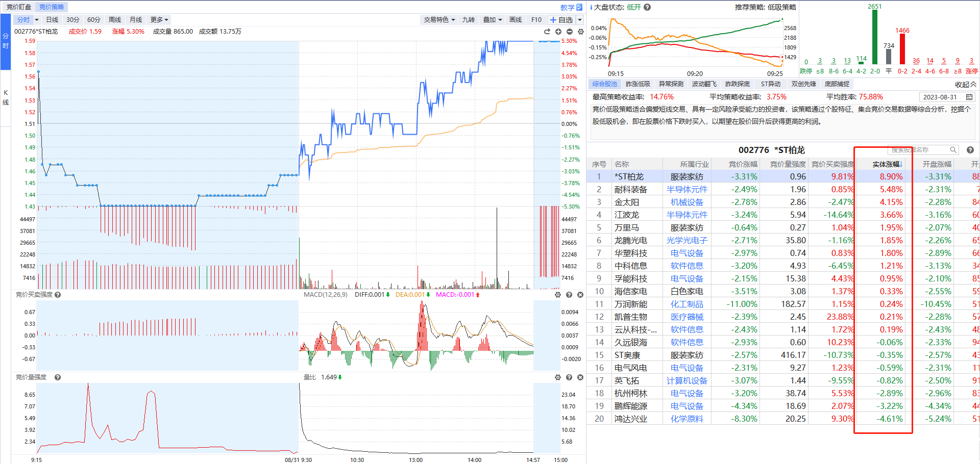Open the 叠加 dropdown menu
This screenshot has height=464, width=980.
[493, 20]
